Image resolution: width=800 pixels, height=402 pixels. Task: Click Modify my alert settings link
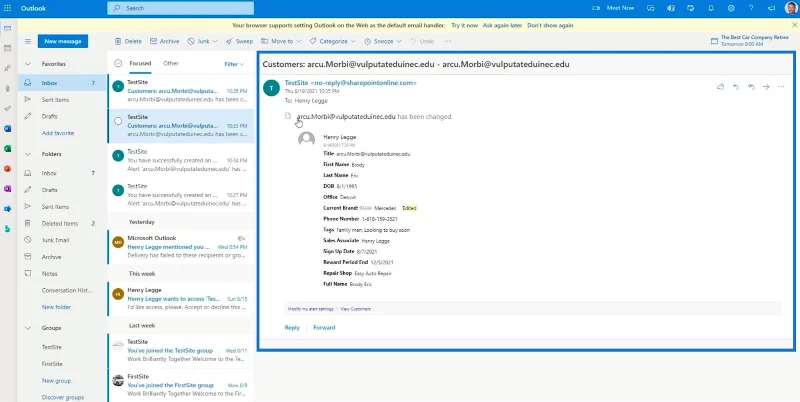pos(310,309)
